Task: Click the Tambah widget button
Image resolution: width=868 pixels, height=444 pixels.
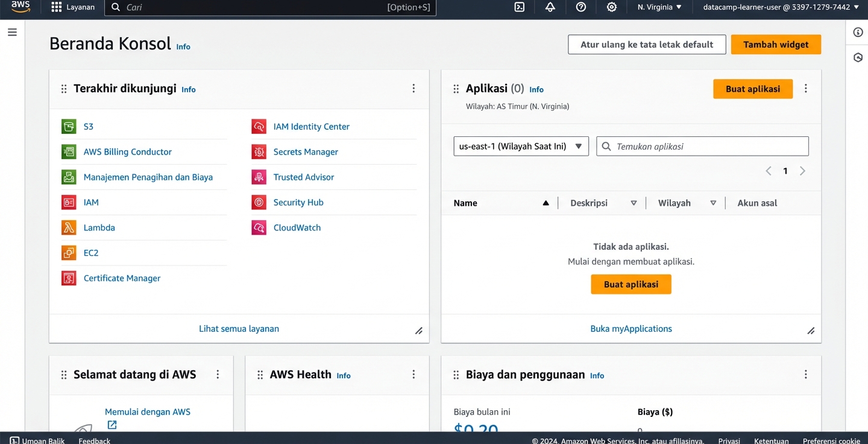Action: (775, 45)
